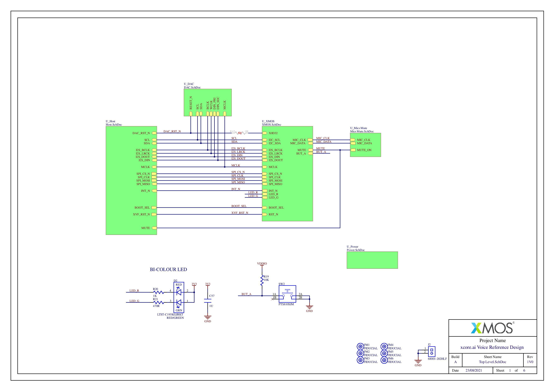Screen dimensions: 555x392
Task: Click the DAC.SchDoc file name label
Action: 192,87
